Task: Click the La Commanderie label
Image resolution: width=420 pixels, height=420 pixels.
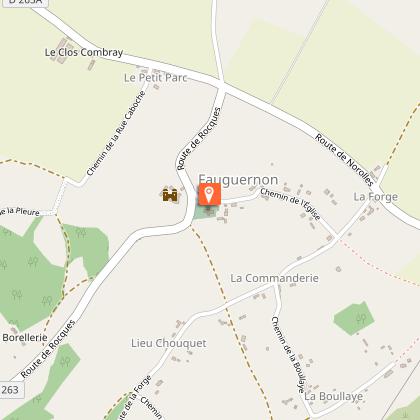Action: tap(275, 278)
